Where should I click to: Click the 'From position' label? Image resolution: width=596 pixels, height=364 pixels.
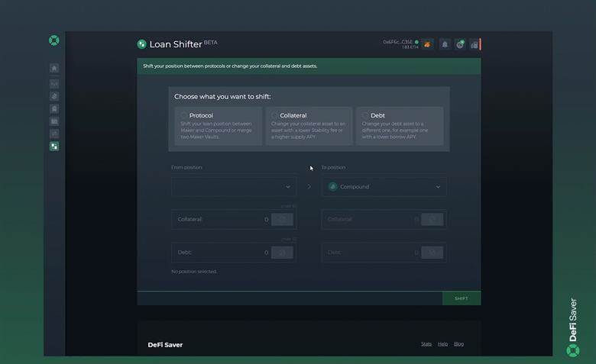(186, 167)
